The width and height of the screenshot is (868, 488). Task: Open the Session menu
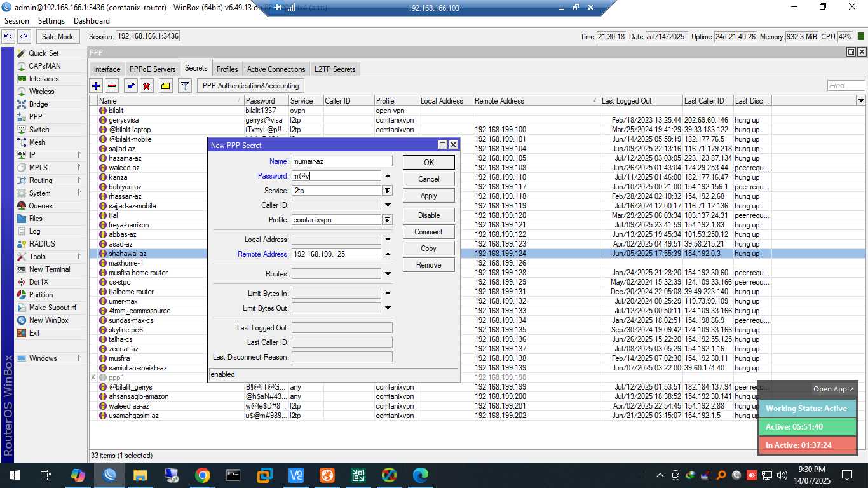coord(17,21)
